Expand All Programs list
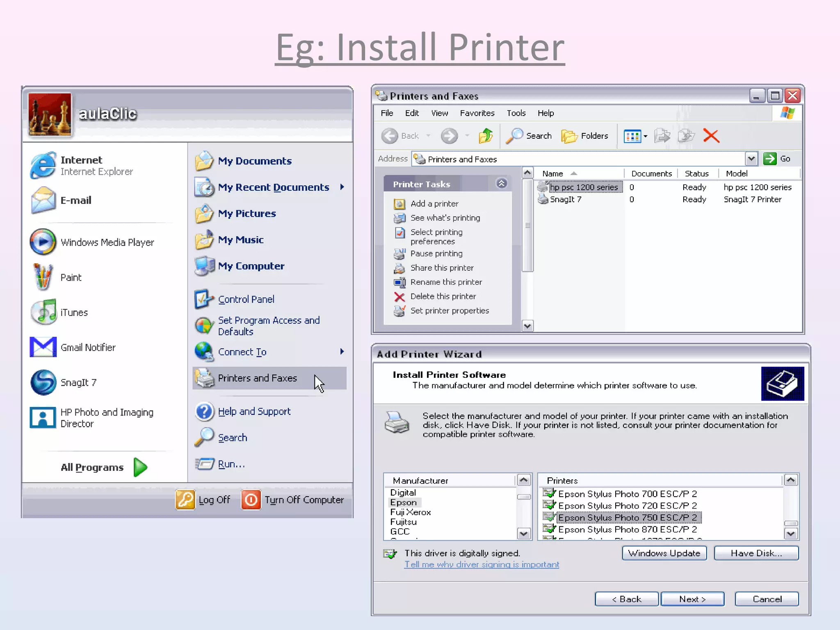 (x=104, y=467)
